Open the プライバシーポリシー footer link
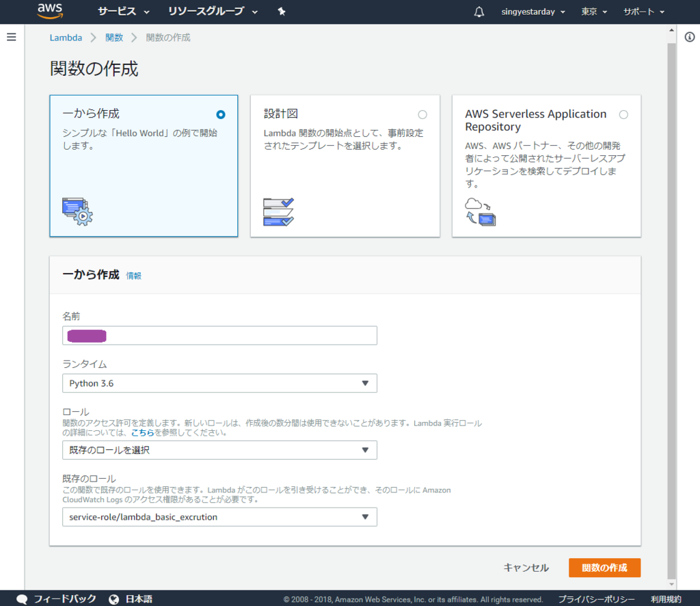Image resolution: width=700 pixels, height=606 pixels. [x=596, y=599]
